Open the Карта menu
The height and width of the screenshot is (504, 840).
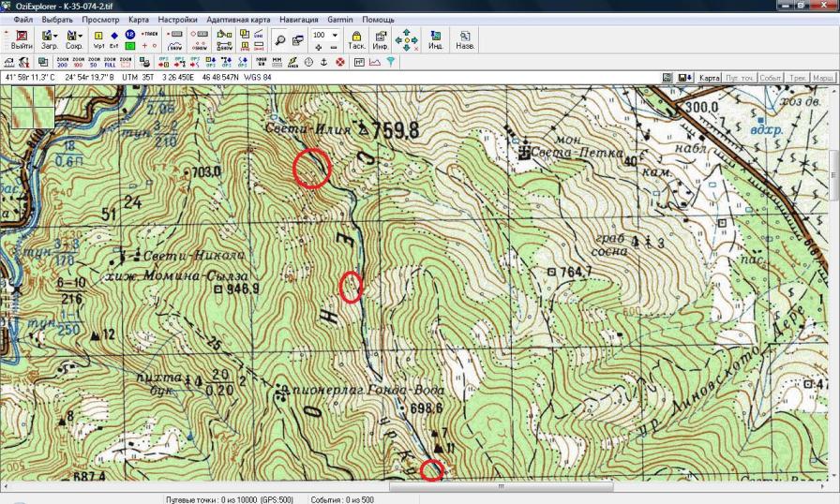pos(138,19)
